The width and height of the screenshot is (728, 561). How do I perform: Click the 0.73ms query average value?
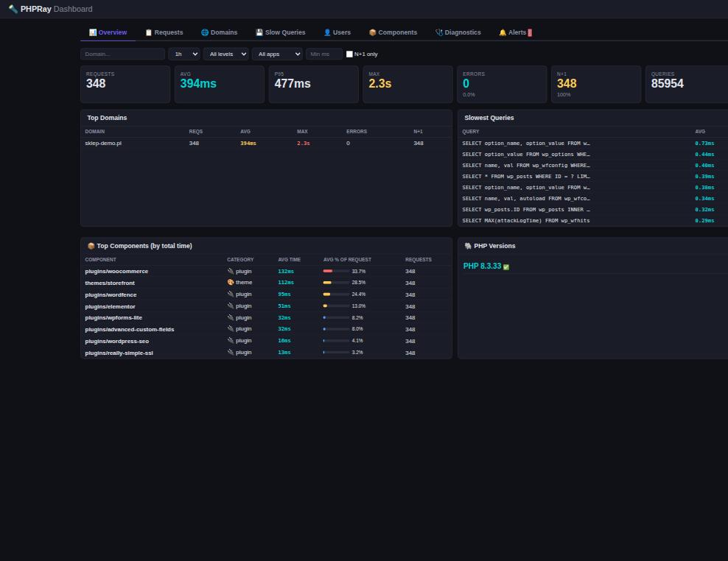(x=704, y=144)
